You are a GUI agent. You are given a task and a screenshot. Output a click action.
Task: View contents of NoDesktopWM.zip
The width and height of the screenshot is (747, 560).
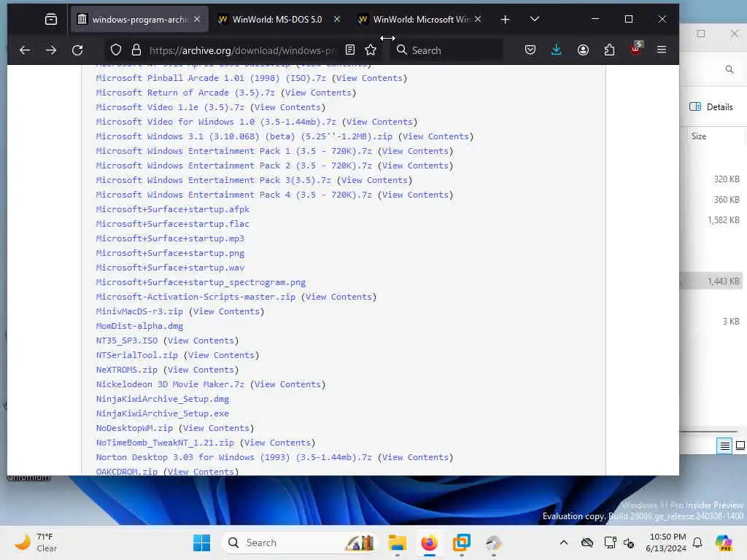click(216, 428)
